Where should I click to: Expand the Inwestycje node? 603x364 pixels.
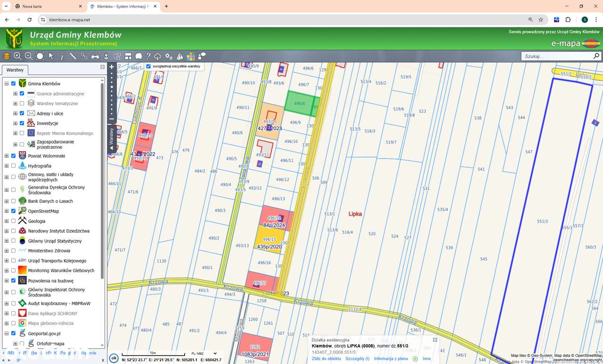(15, 123)
